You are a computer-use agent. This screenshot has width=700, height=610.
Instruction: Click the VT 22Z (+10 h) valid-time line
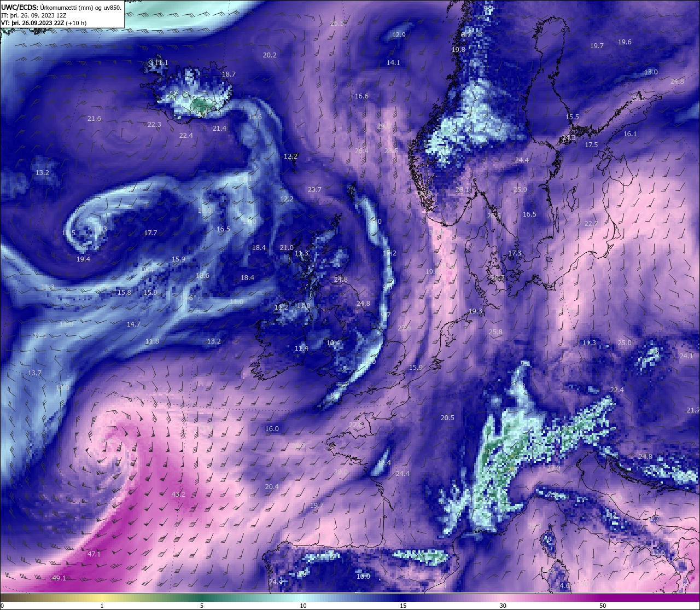44,23
